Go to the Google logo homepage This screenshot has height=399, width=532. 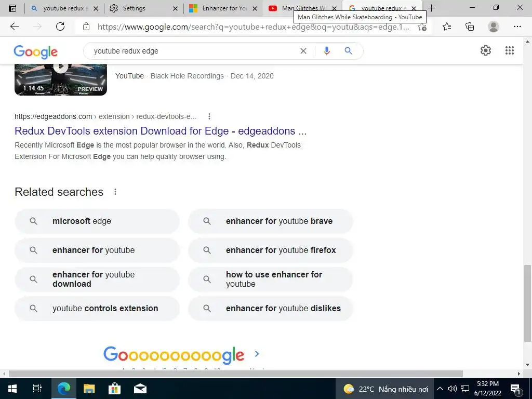[x=36, y=51]
